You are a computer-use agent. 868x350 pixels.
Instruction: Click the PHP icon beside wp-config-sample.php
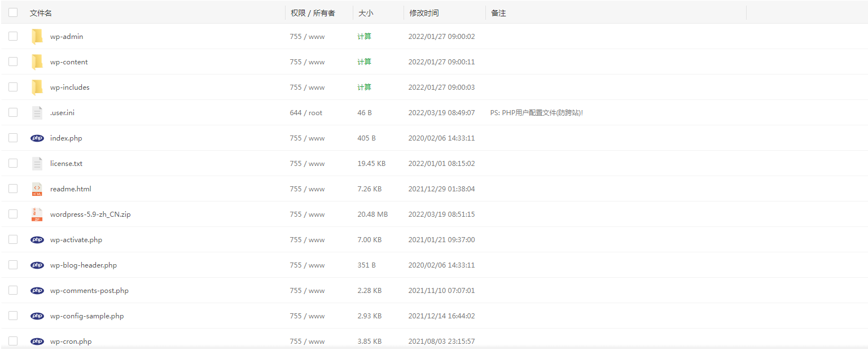(37, 316)
